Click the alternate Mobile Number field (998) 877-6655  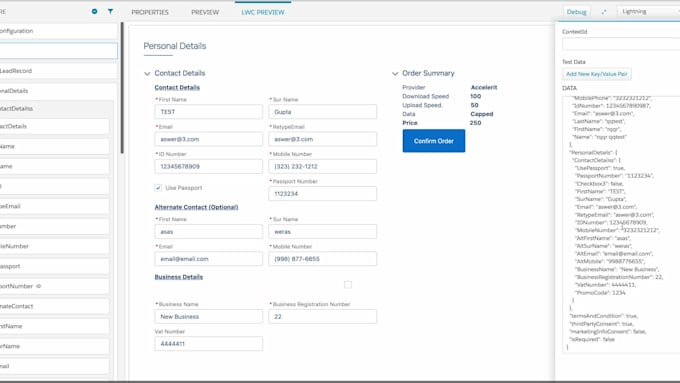pos(322,259)
